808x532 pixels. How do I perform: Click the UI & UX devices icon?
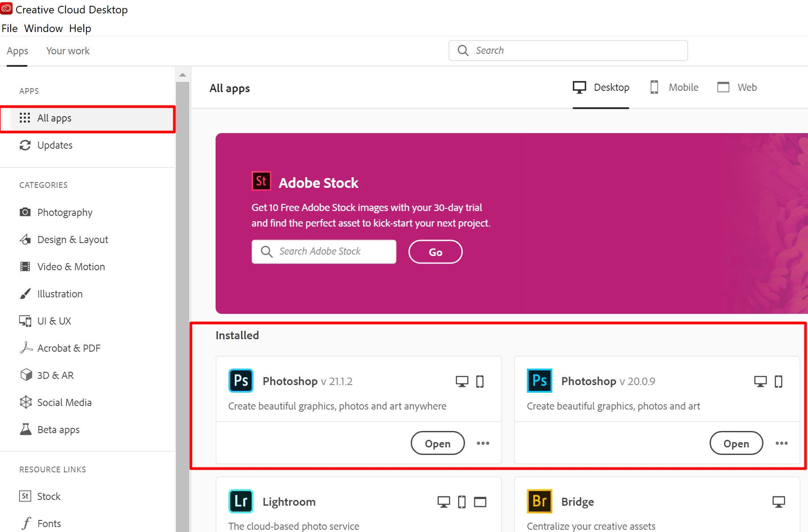pos(25,321)
